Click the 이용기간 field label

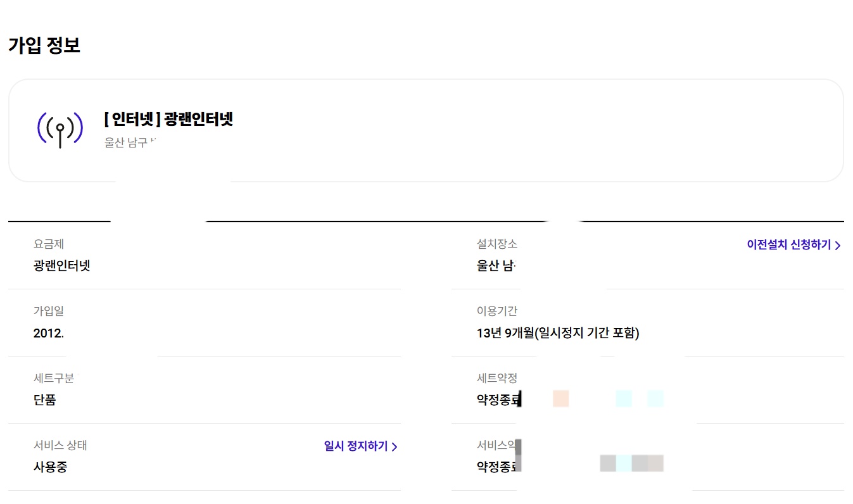tap(497, 311)
